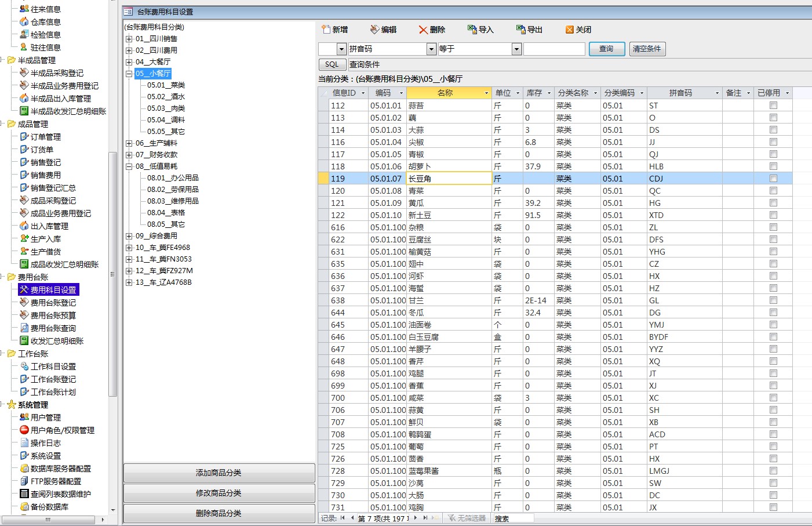
Task: Toggle 已停用 checkbox for row 119 长豆角
Action: 773,179
